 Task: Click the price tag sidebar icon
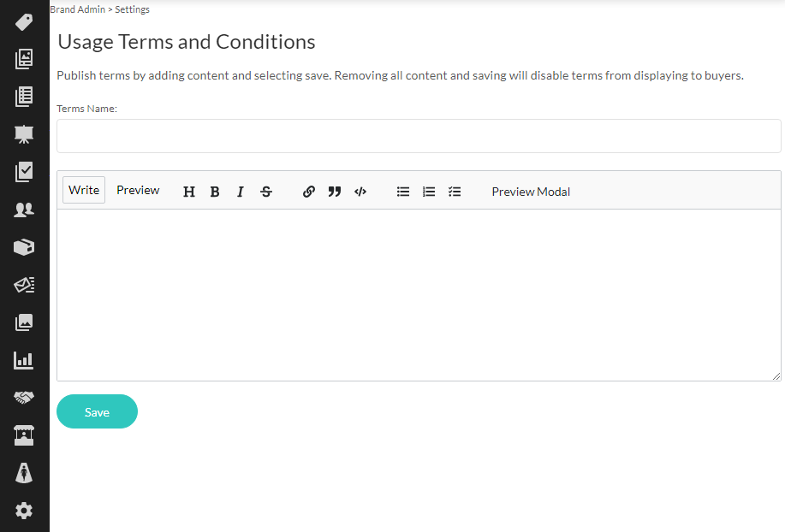tap(24, 22)
